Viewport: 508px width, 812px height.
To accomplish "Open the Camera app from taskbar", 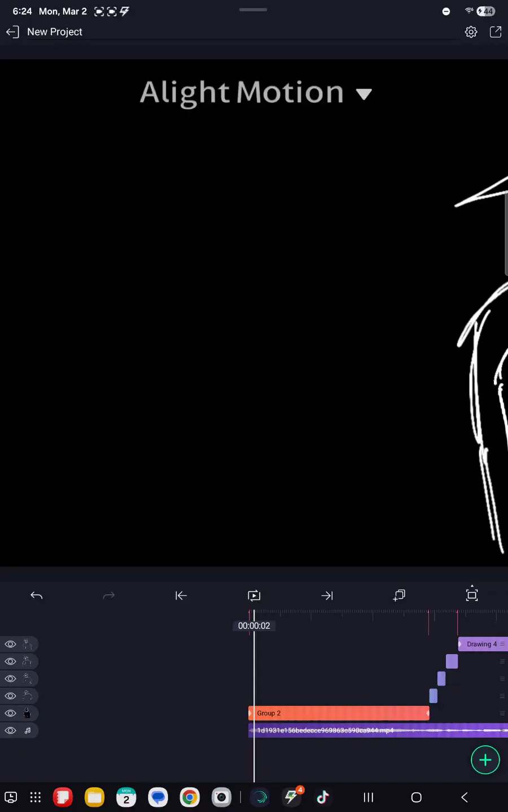I will pyautogui.click(x=221, y=797).
